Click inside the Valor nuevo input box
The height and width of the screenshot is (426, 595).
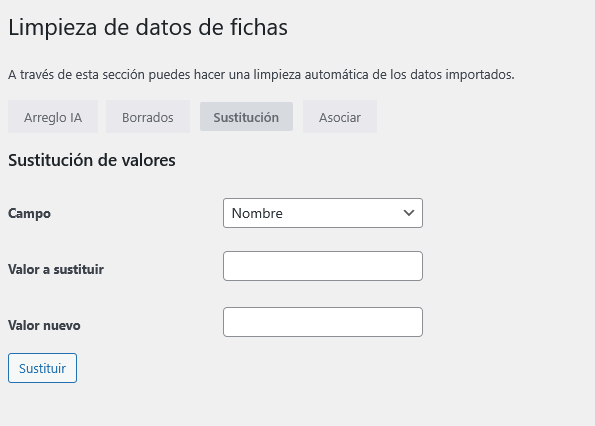(x=323, y=322)
